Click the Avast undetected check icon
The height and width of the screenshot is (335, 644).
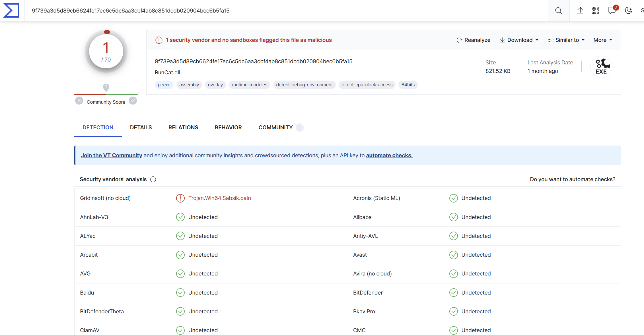click(453, 255)
